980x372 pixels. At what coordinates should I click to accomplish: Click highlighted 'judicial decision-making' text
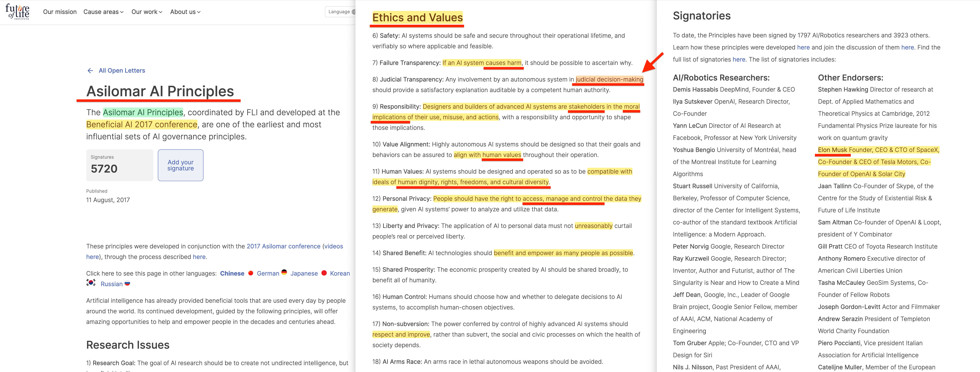(609, 79)
